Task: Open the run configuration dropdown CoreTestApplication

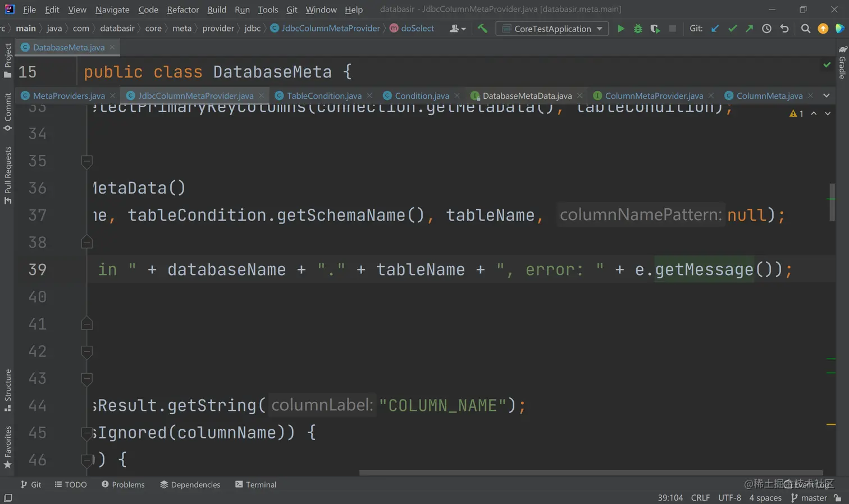Action: tap(552, 29)
